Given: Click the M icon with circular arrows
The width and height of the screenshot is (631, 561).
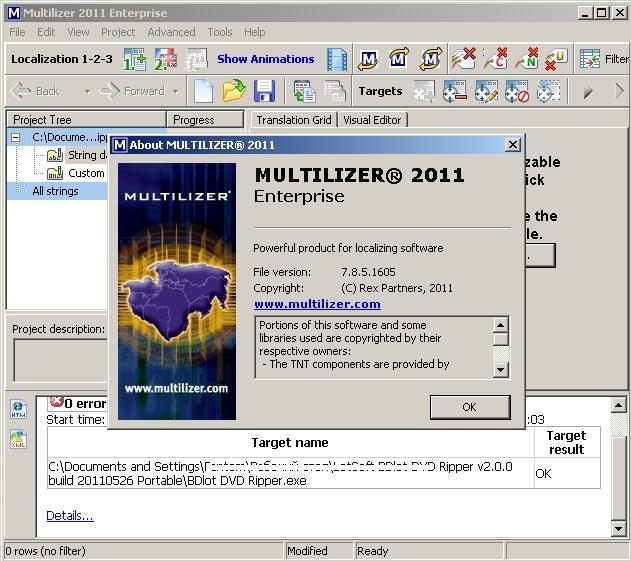Looking at the screenshot, I should point(431,59).
